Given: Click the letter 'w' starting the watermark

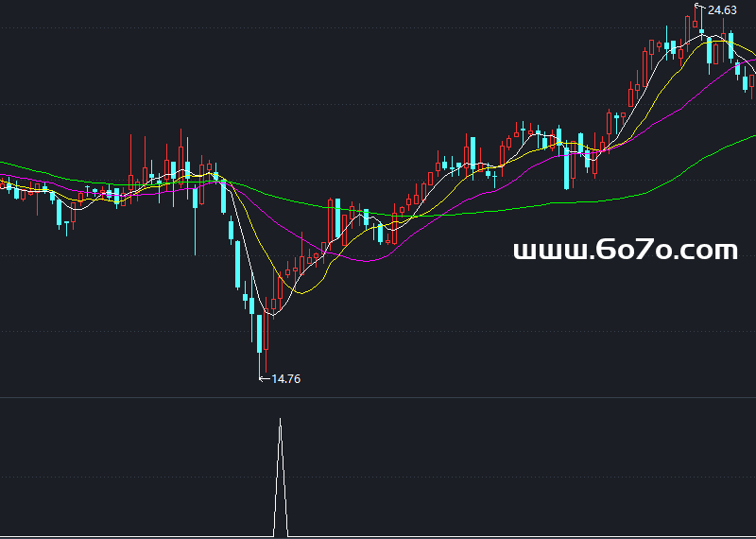Looking at the screenshot, I should (523, 252).
